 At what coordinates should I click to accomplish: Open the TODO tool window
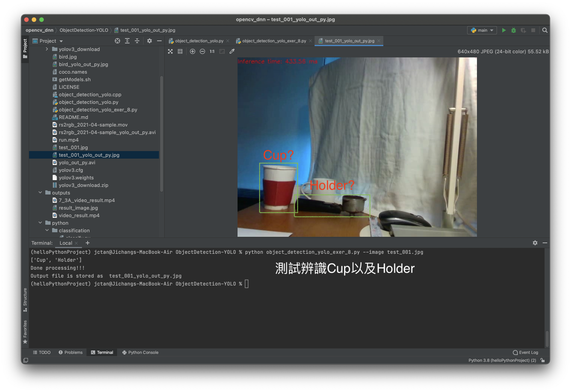point(42,352)
